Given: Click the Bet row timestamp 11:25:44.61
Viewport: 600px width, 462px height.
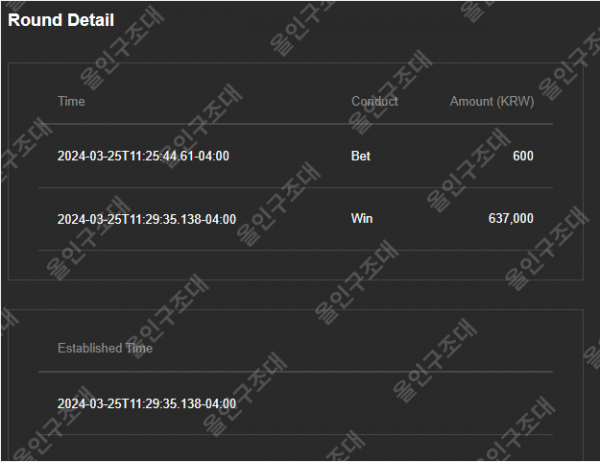Looking at the screenshot, I should pyautogui.click(x=143, y=156).
